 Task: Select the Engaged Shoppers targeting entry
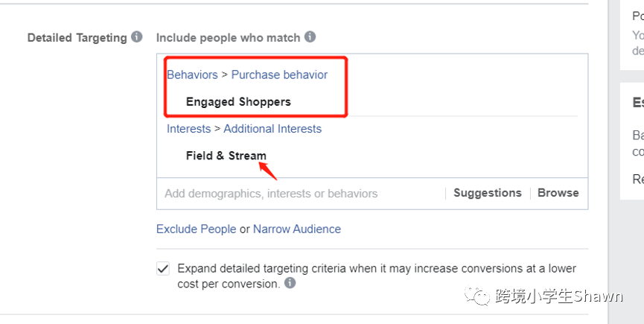(238, 102)
